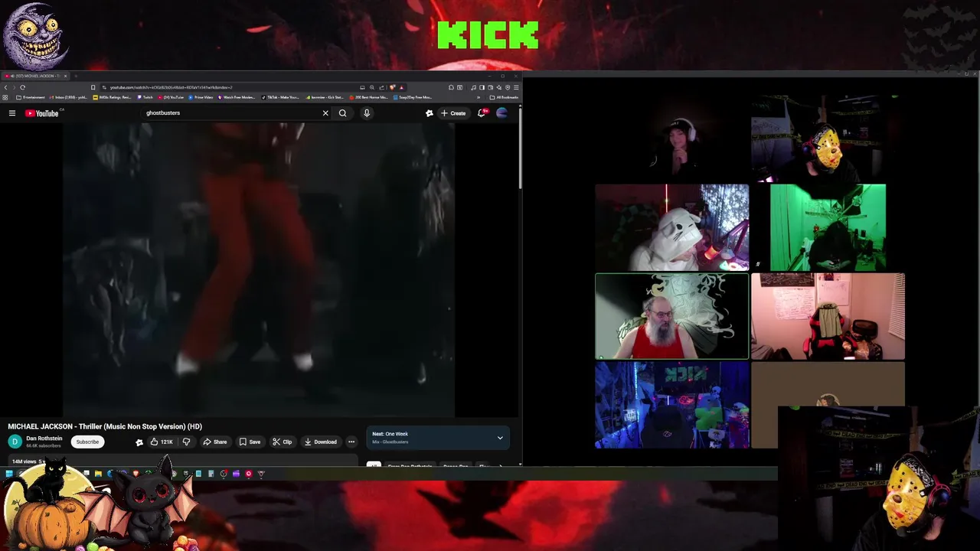Viewport: 980px width, 551px height.
Task: Share this page from the address bar
Action: 382,87
